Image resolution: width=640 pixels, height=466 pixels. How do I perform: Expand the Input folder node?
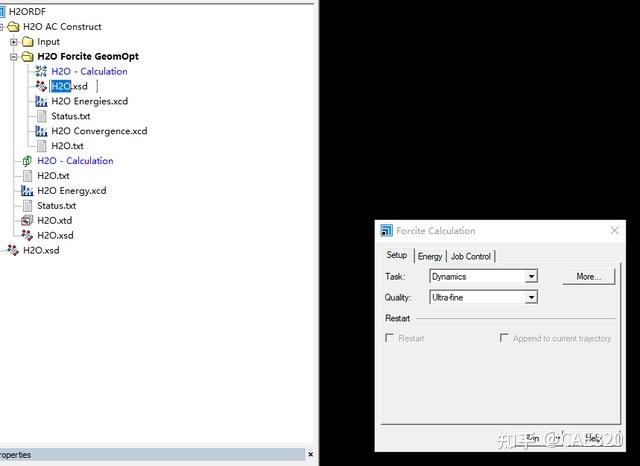point(13,42)
